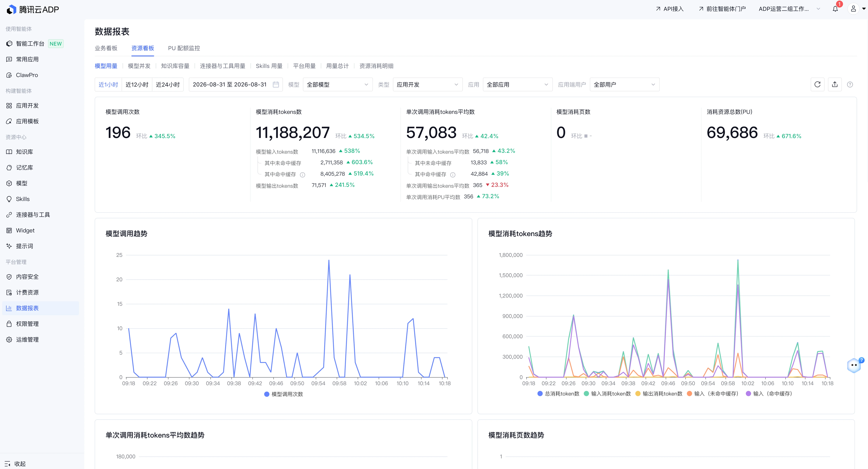The image size is (868, 469).
Task: Switch to the PU 配额监控 tab
Action: point(184,48)
